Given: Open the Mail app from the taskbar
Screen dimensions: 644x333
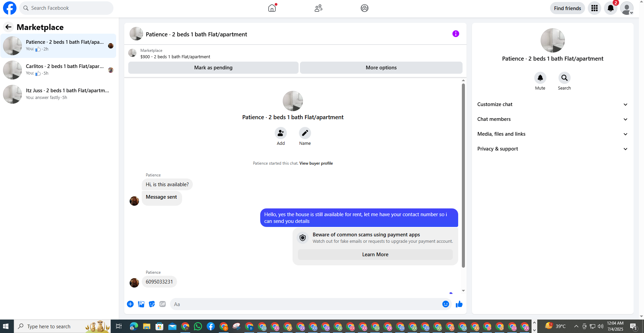Looking at the screenshot, I should (172, 326).
